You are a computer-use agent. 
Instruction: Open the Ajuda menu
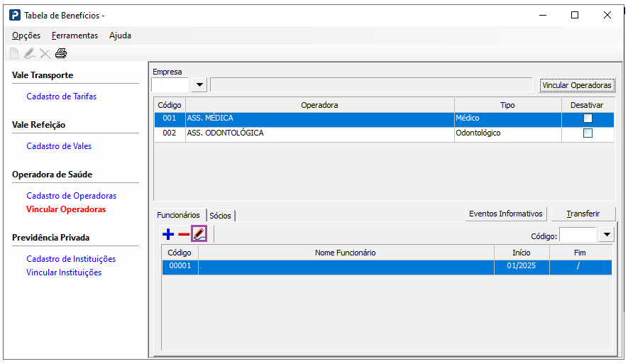point(120,35)
